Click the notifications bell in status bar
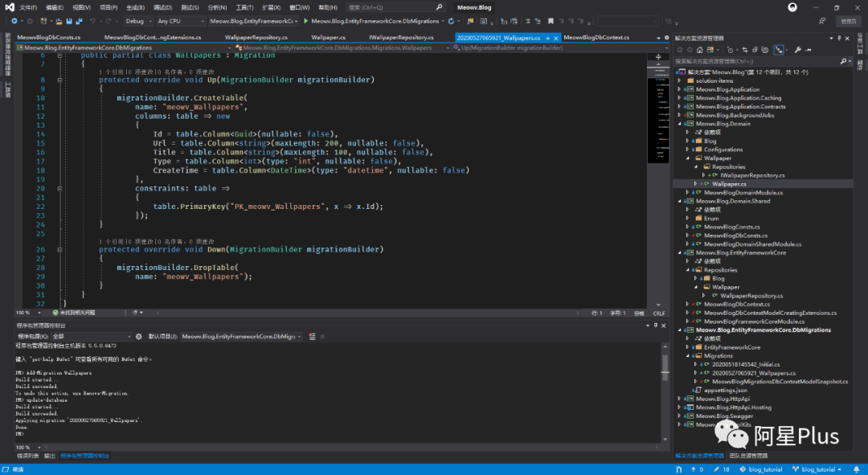Image resolution: width=868 pixels, height=475 pixels. click(857, 469)
